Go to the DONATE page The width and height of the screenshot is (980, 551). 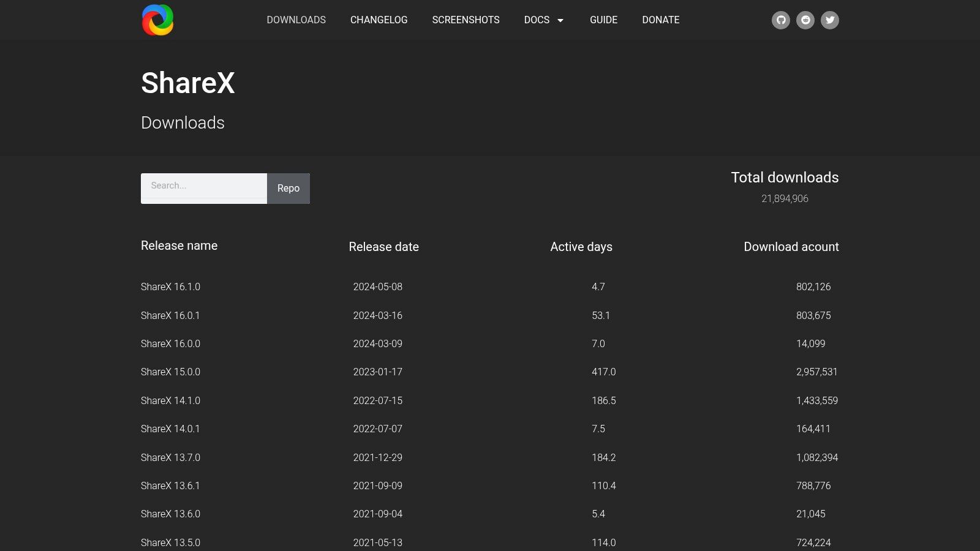coord(660,20)
